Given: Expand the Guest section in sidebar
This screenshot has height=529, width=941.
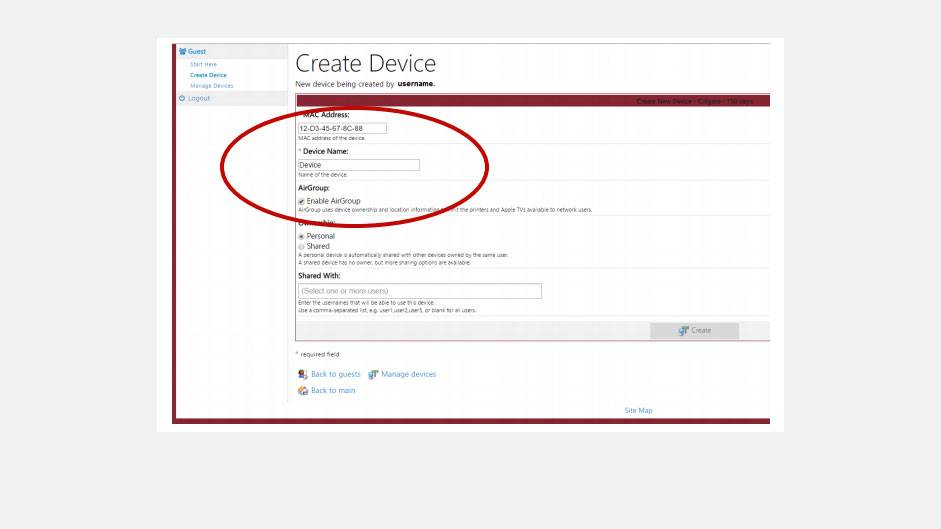Looking at the screenshot, I should (x=197, y=51).
